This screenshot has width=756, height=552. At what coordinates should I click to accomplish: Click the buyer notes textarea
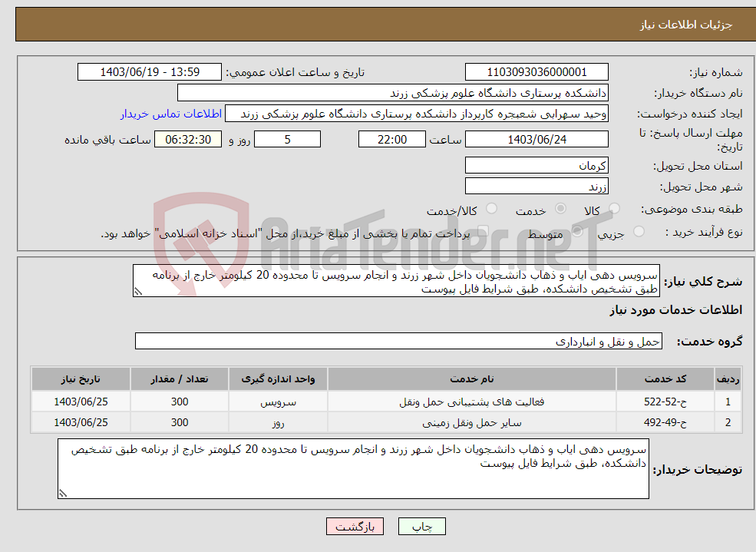[353, 468]
